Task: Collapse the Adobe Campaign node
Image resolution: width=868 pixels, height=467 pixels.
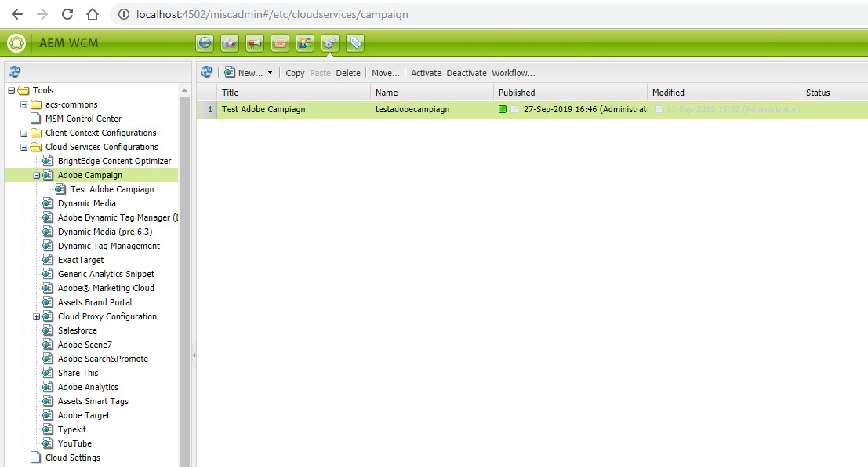Action: (x=37, y=176)
